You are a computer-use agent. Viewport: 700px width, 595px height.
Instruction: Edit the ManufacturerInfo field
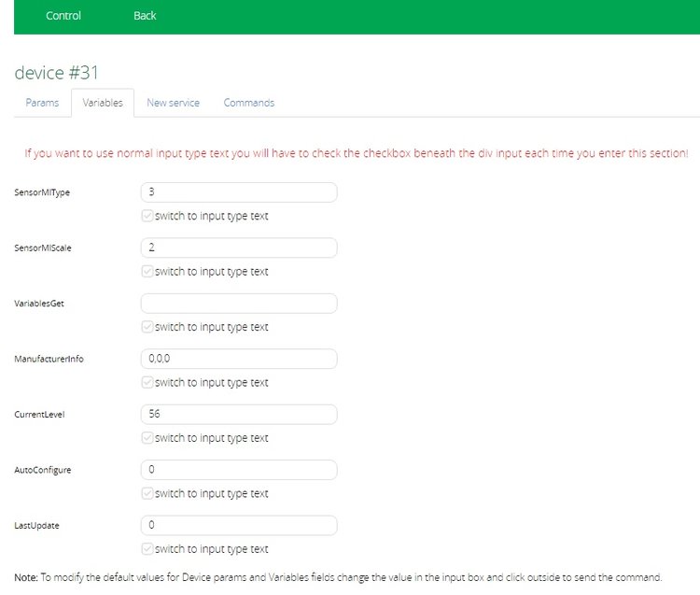(238, 359)
